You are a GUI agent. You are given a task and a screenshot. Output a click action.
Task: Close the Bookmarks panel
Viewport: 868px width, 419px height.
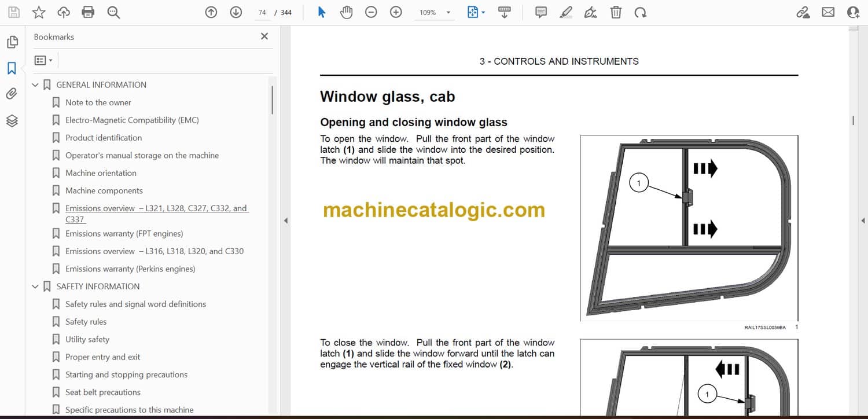[x=264, y=36]
